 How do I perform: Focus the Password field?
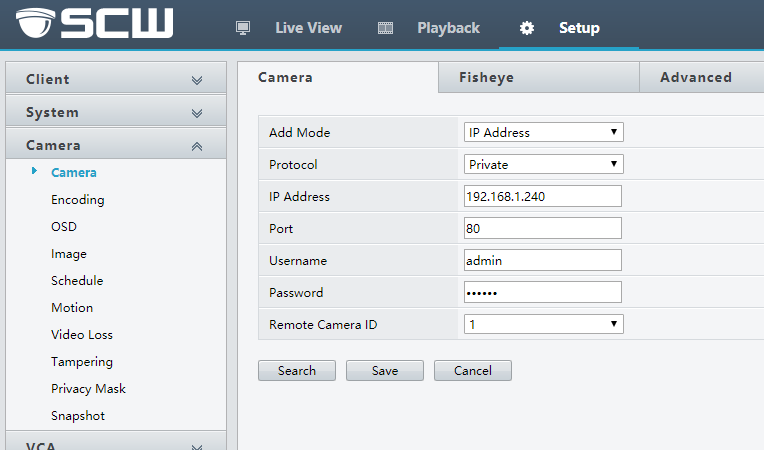543,292
